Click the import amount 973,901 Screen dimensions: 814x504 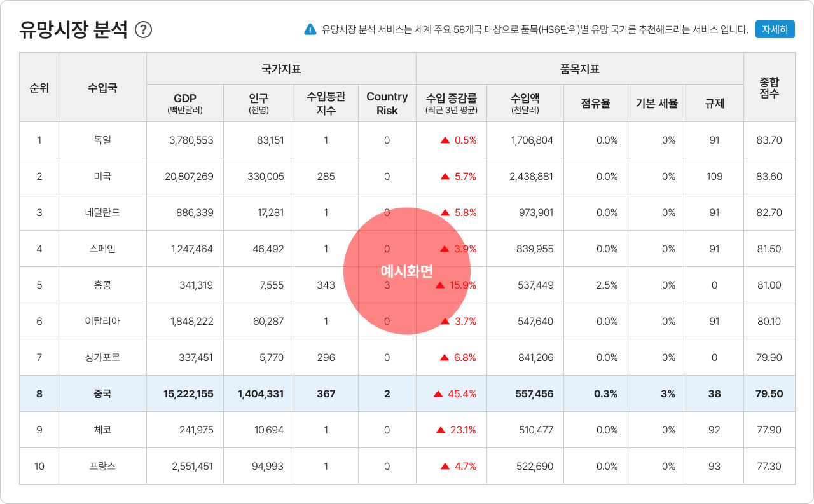tap(536, 212)
